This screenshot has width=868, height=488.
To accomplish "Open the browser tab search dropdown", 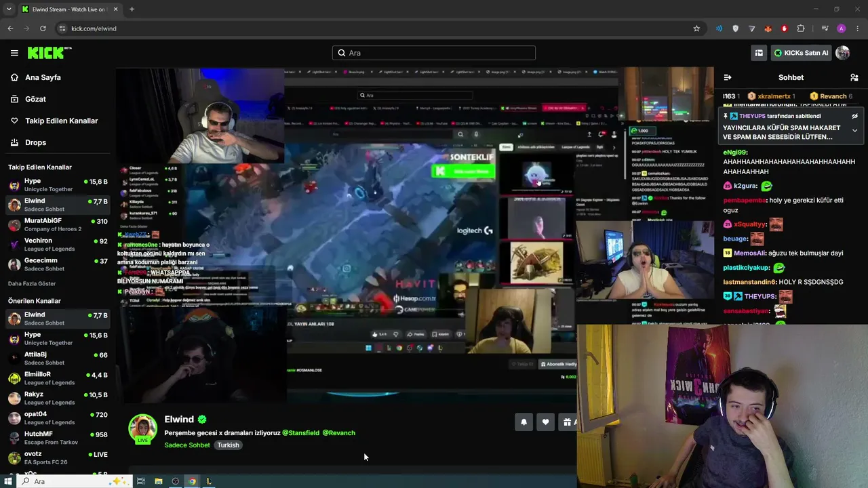I will 9,9.
